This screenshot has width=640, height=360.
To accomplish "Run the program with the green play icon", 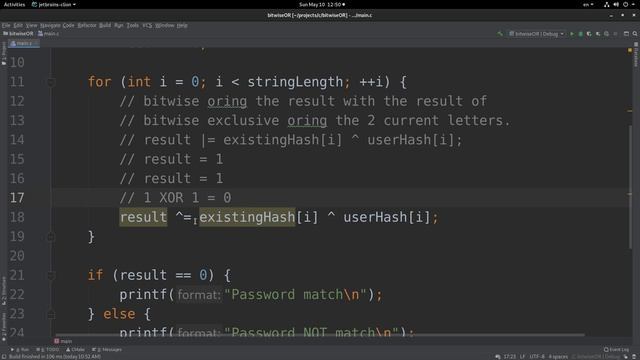I will pos(572,34).
